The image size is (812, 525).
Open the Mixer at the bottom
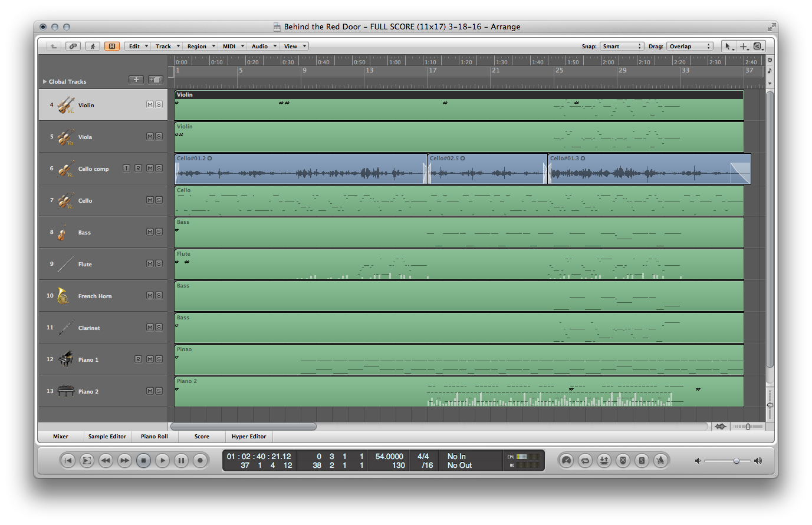[61, 437]
